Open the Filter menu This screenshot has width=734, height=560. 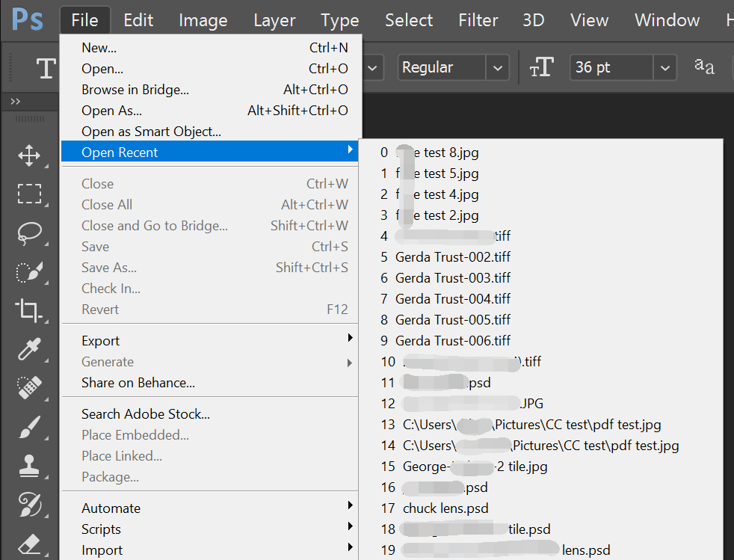click(478, 20)
